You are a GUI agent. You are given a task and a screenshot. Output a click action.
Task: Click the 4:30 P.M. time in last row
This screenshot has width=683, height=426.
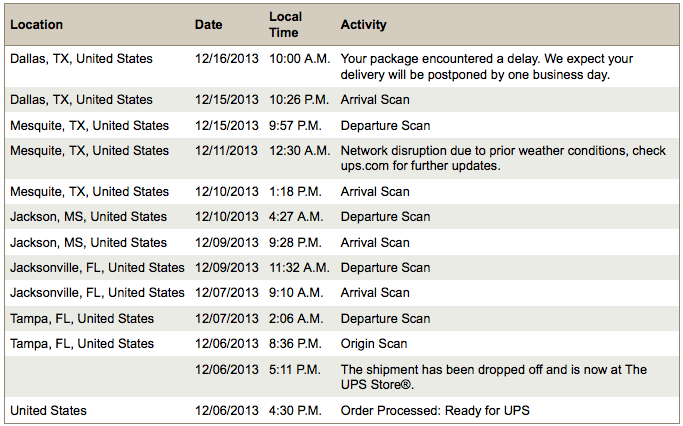295,410
